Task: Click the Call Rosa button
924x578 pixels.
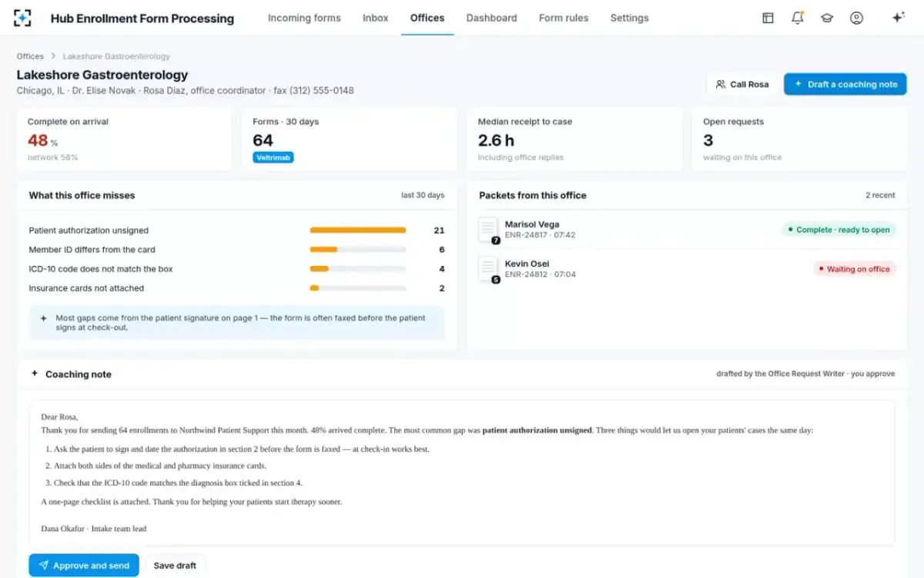Action: pos(742,84)
